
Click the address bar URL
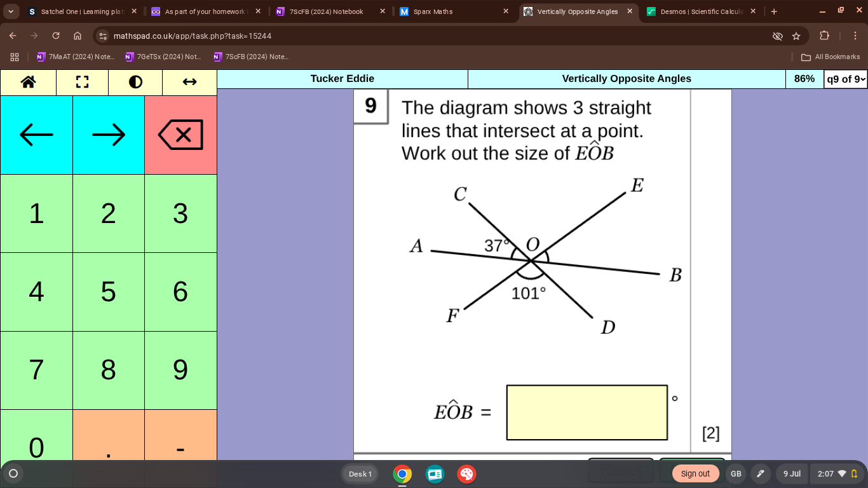coord(193,36)
